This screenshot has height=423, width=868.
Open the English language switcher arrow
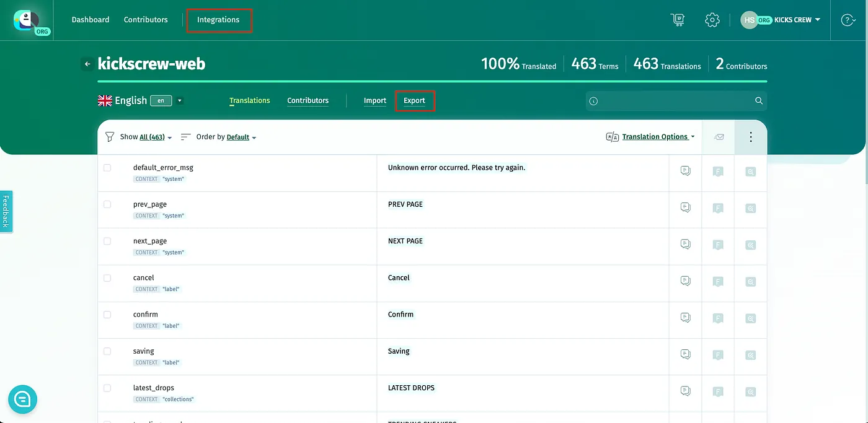tap(180, 100)
